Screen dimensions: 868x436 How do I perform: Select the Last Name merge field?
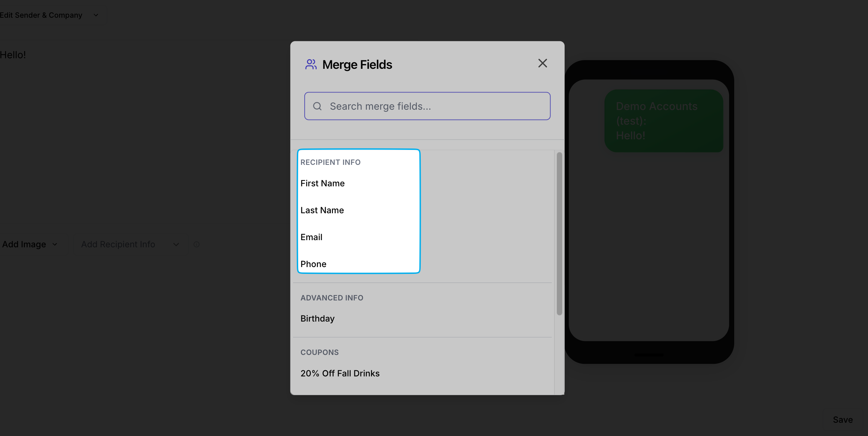[x=322, y=210]
